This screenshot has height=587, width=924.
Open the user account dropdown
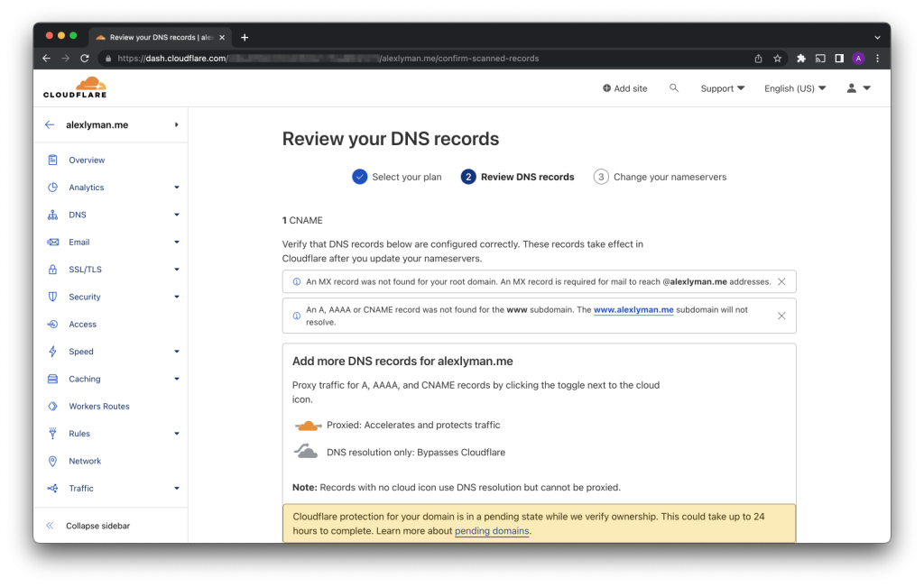[x=858, y=88]
